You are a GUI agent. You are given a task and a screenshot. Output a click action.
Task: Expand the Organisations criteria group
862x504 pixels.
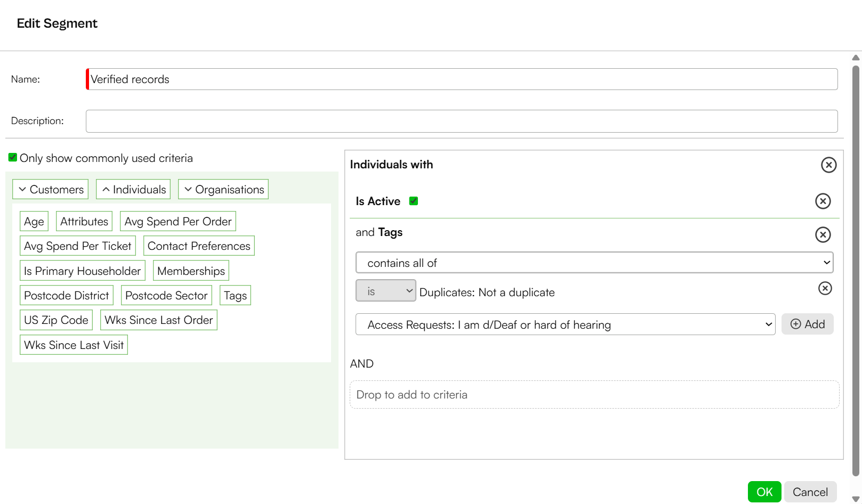click(x=223, y=189)
